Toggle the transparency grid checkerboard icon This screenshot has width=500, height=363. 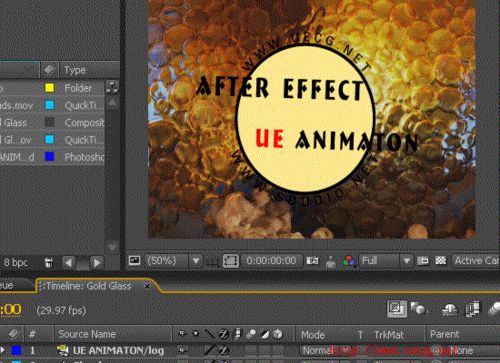point(441,261)
